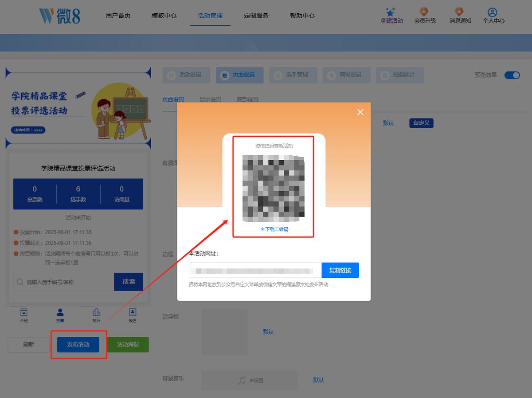This screenshot has width=532, height=398.
Task: Click the 背景音乐 未设置 box
Action: [250, 380]
